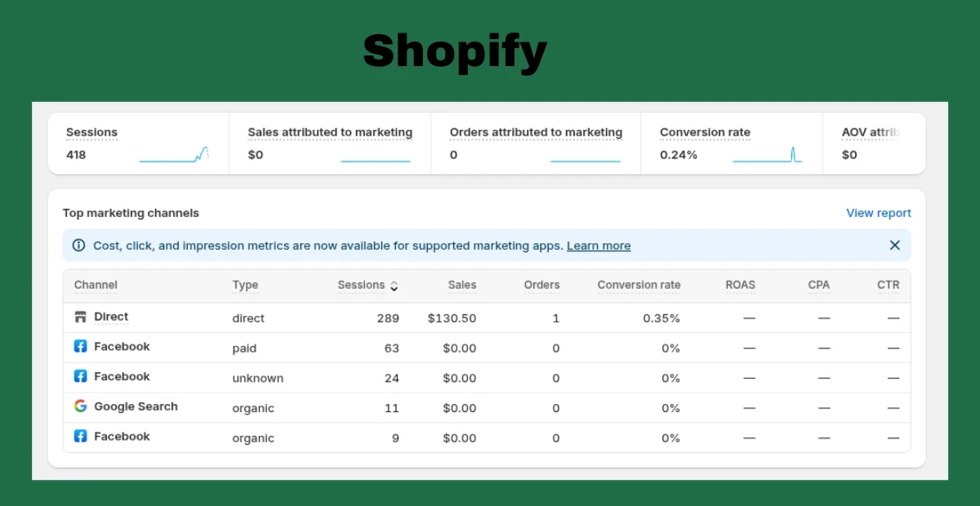The image size is (980, 506).
Task: Click the Conversion rate column header
Action: [x=639, y=285]
